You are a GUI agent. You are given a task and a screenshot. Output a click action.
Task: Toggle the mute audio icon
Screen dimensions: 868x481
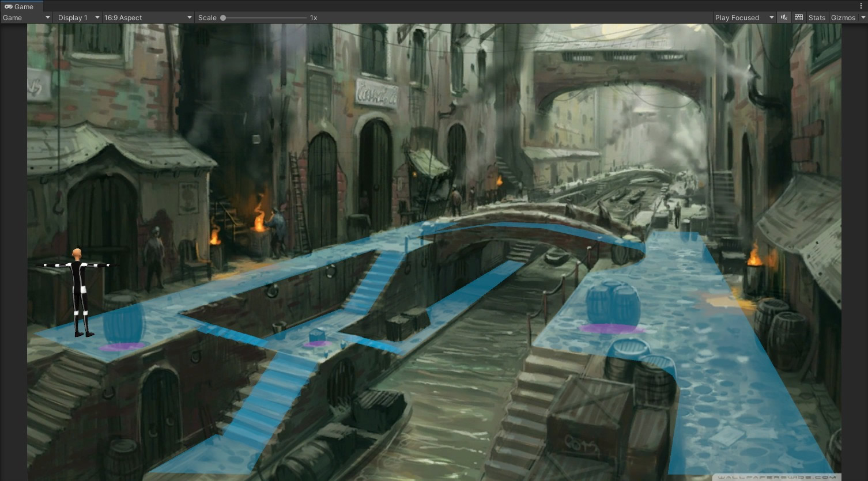coord(784,17)
